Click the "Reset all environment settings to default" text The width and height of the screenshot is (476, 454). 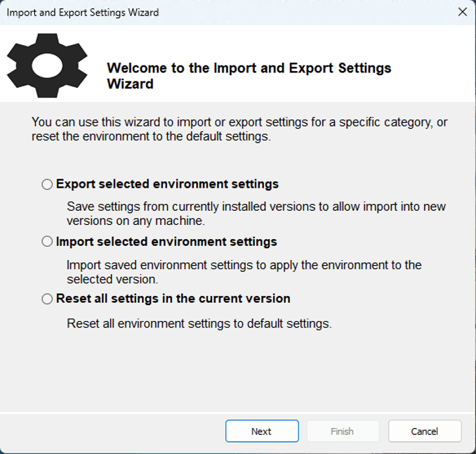pyautogui.click(x=199, y=324)
